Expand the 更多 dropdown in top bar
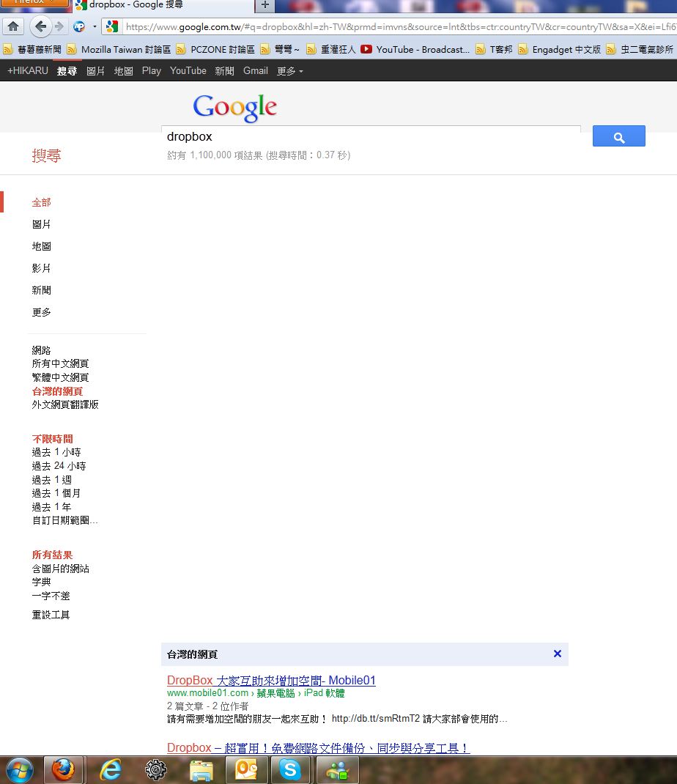This screenshot has width=677, height=784. [289, 71]
